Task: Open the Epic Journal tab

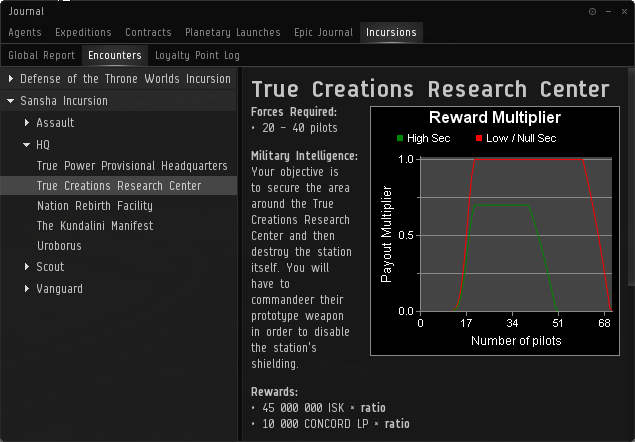Action: (x=324, y=32)
